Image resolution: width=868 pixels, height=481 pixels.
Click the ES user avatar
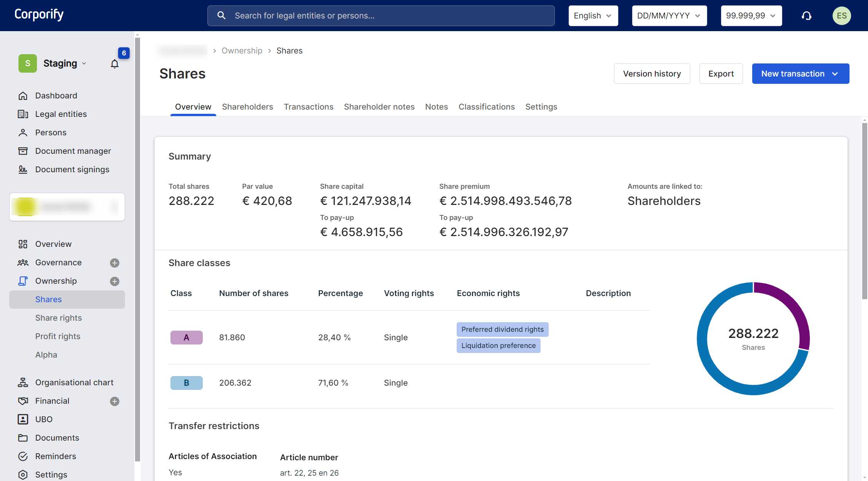[841, 16]
